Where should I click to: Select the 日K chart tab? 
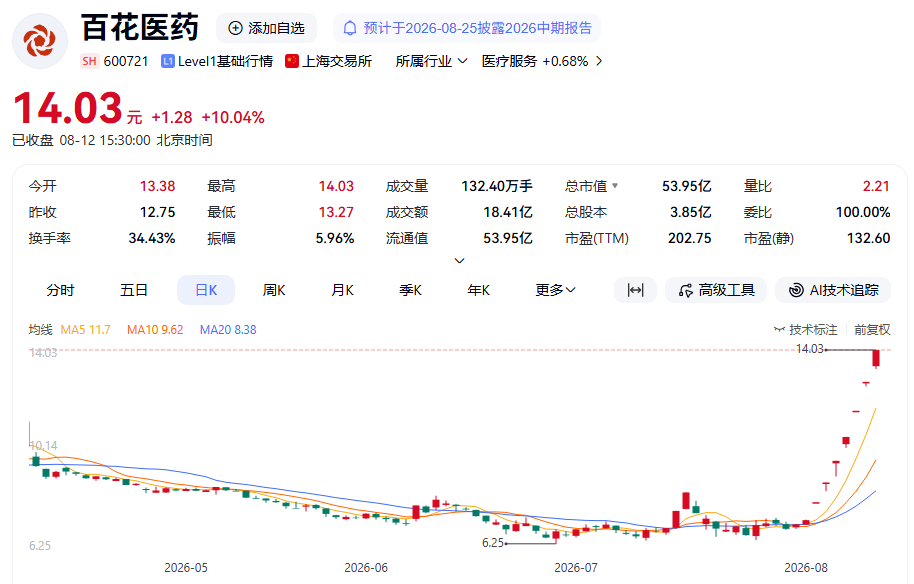206,290
